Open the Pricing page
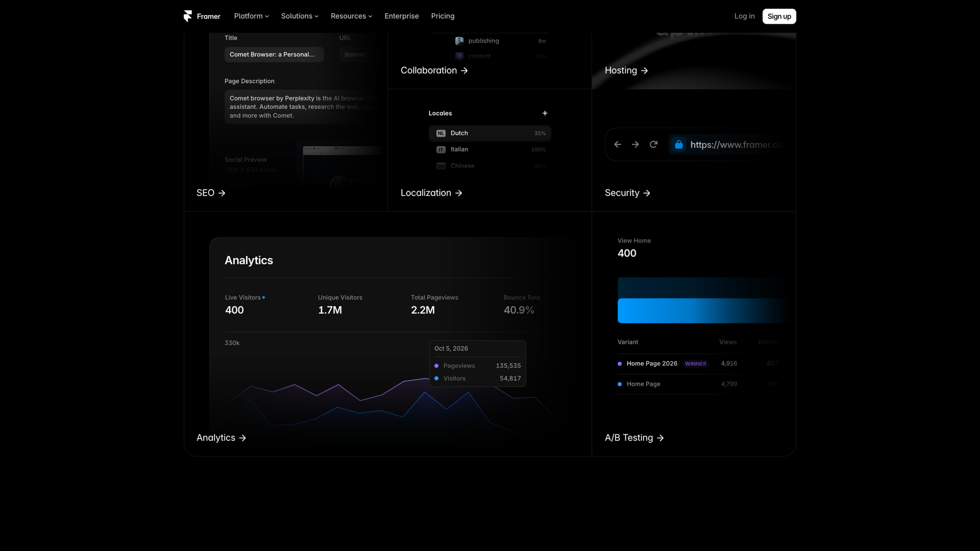980x551 pixels. pyautogui.click(x=443, y=16)
